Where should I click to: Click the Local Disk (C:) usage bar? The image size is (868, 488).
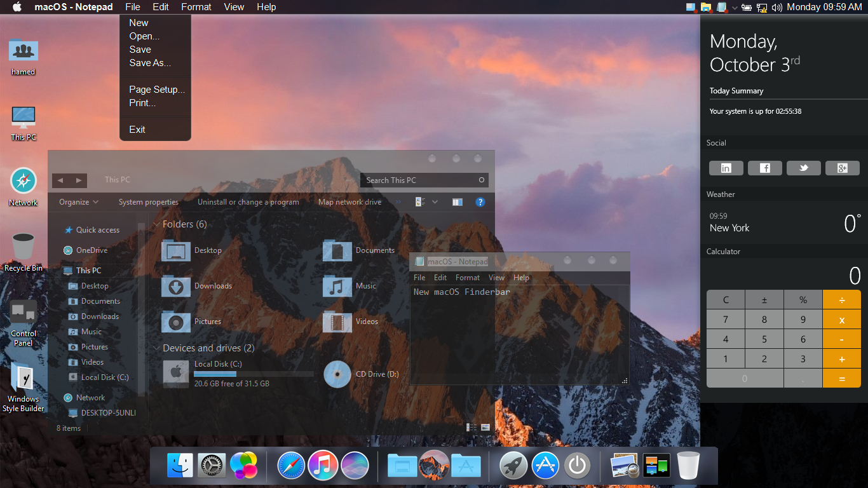[254, 374]
